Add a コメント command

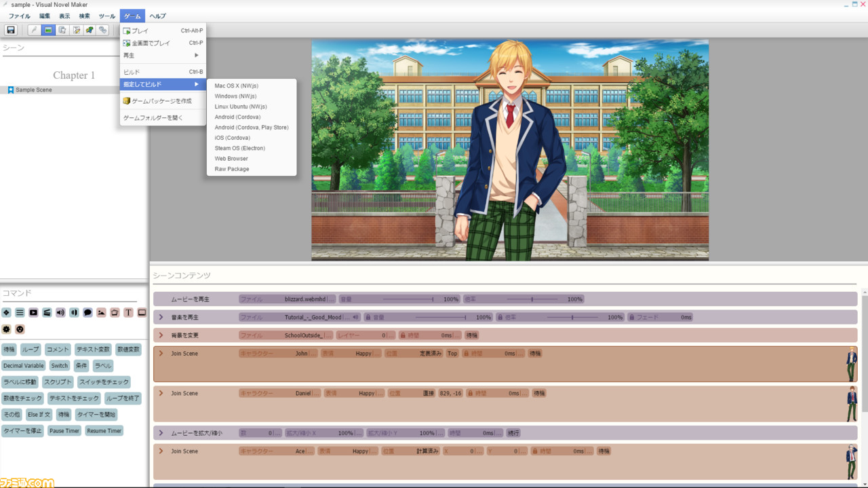(x=58, y=350)
